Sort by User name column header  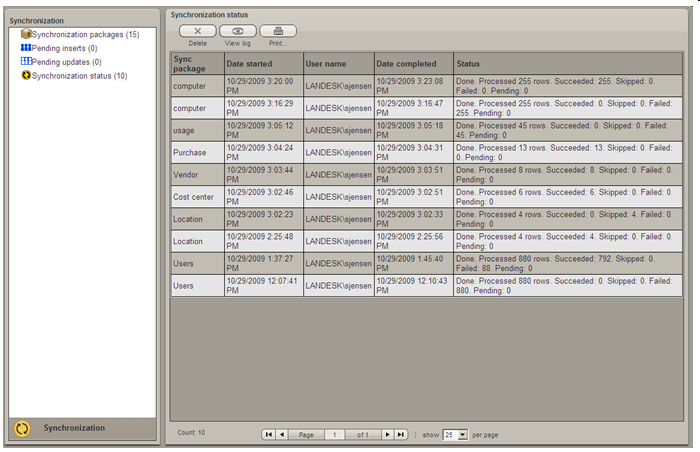tap(339, 64)
